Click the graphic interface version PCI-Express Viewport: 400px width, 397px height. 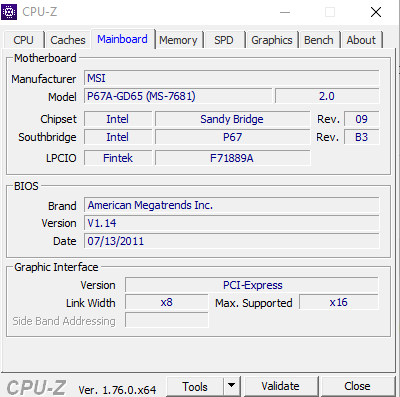[252, 285]
